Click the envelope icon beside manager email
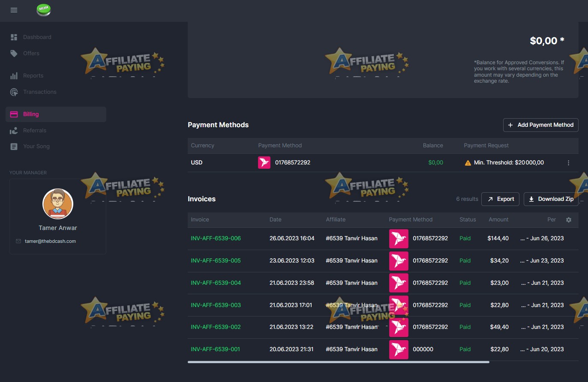This screenshot has width=588, height=382. 18,241
